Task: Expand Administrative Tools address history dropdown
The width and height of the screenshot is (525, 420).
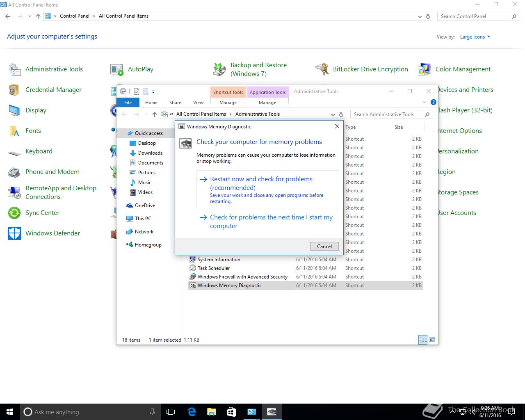Action: 333,114
